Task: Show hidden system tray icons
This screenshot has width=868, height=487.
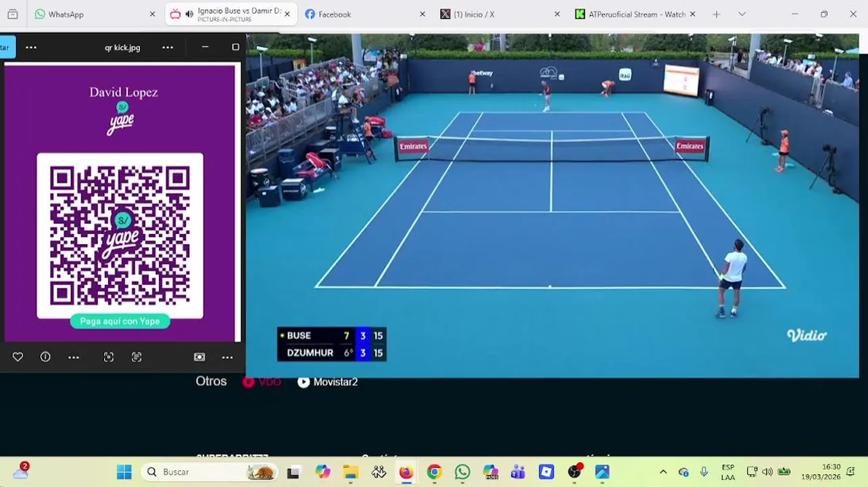Action: [663, 472]
